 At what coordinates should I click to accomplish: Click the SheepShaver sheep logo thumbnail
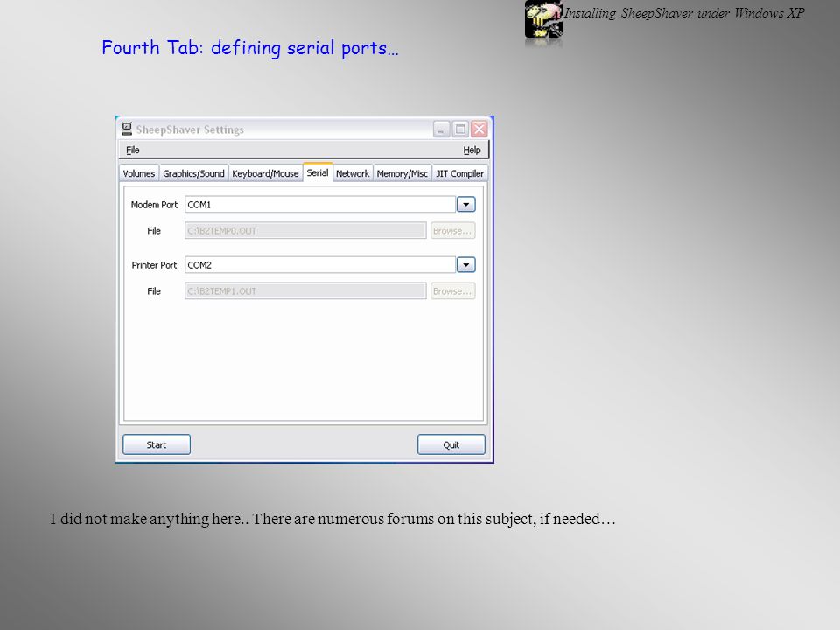[543, 19]
